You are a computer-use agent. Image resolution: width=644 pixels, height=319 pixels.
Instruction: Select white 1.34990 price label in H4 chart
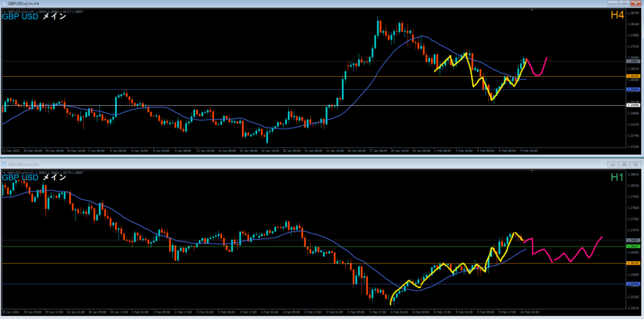click(x=633, y=105)
